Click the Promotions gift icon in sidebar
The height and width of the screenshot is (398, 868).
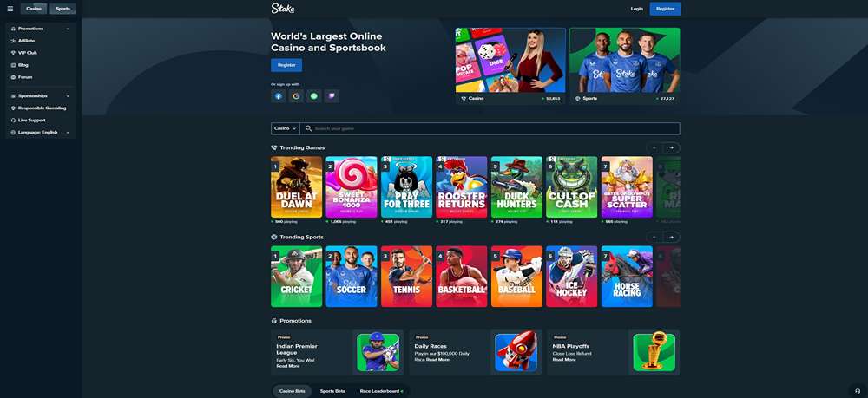(x=13, y=29)
